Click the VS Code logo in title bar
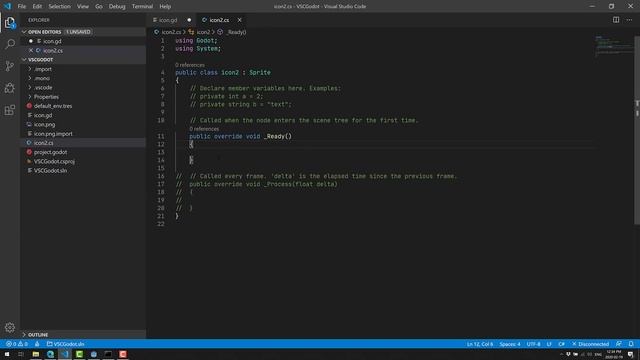The image size is (640, 360). pyautogui.click(x=7, y=6)
